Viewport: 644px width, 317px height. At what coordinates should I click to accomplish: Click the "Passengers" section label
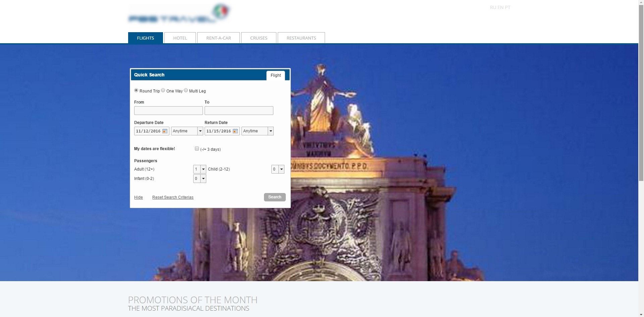(x=146, y=161)
